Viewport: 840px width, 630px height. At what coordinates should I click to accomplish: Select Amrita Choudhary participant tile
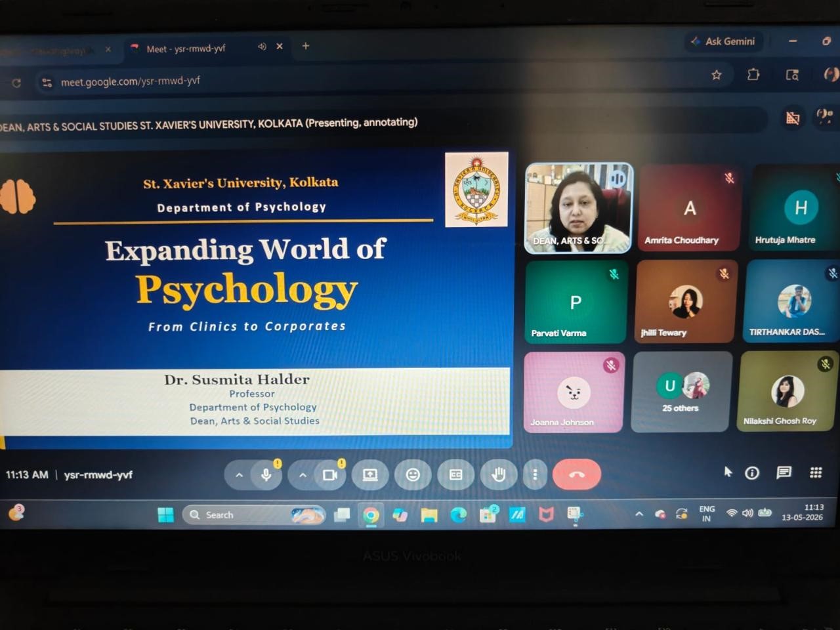(x=690, y=207)
